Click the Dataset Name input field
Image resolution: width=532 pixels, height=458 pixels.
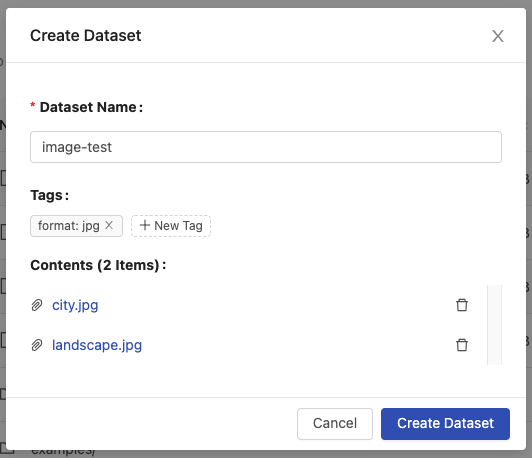266,147
